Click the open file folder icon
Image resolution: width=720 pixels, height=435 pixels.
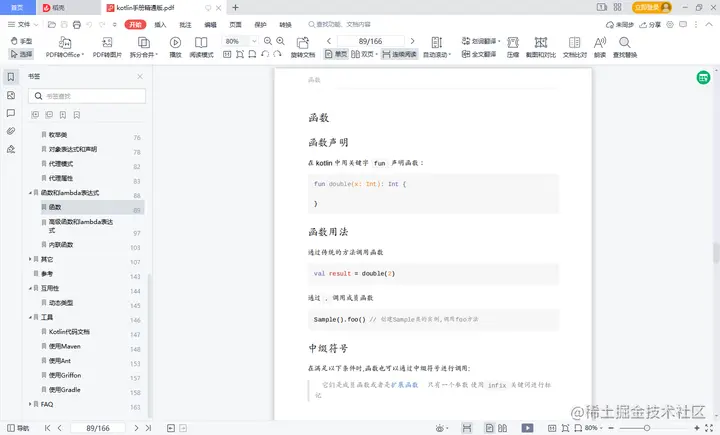coord(52,25)
